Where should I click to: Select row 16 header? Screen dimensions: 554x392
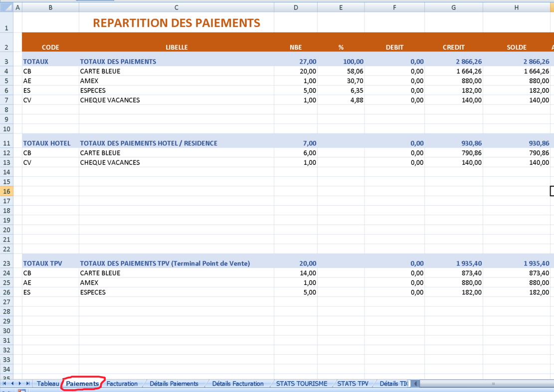pyautogui.click(x=6, y=191)
